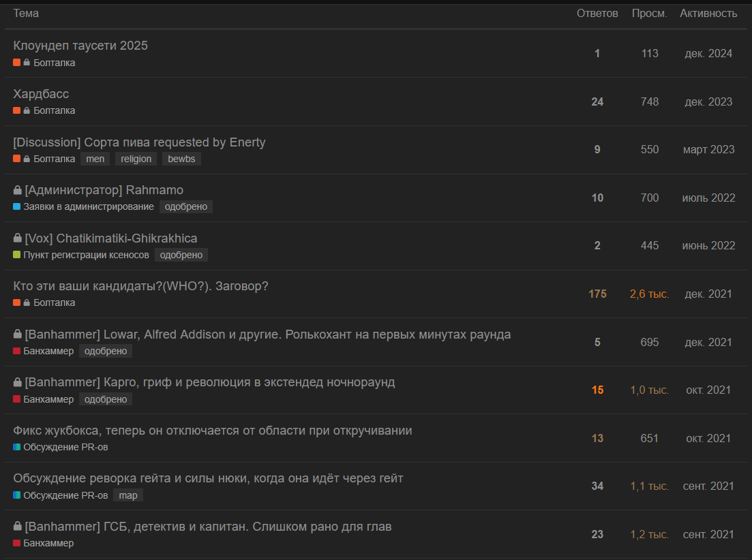Open topic Кто эти ваши кандидаты
This screenshot has width=752, height=560.
pyautogui.click(x=140, y=286)
